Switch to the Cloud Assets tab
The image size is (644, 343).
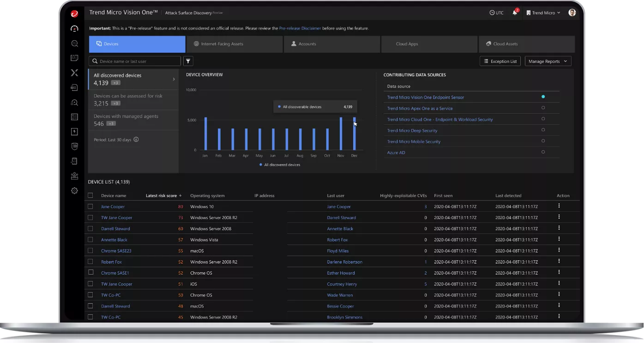[x=527, y=44]
